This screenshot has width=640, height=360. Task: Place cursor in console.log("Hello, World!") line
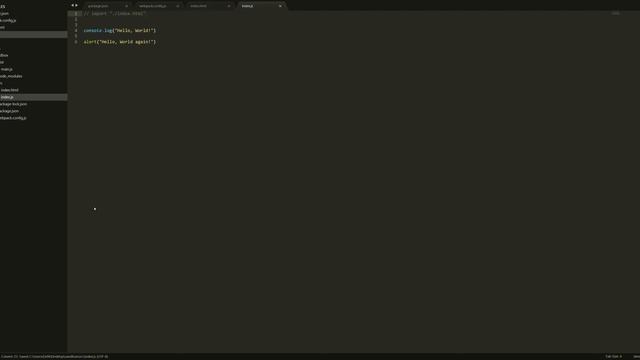(x=120, y=31)
